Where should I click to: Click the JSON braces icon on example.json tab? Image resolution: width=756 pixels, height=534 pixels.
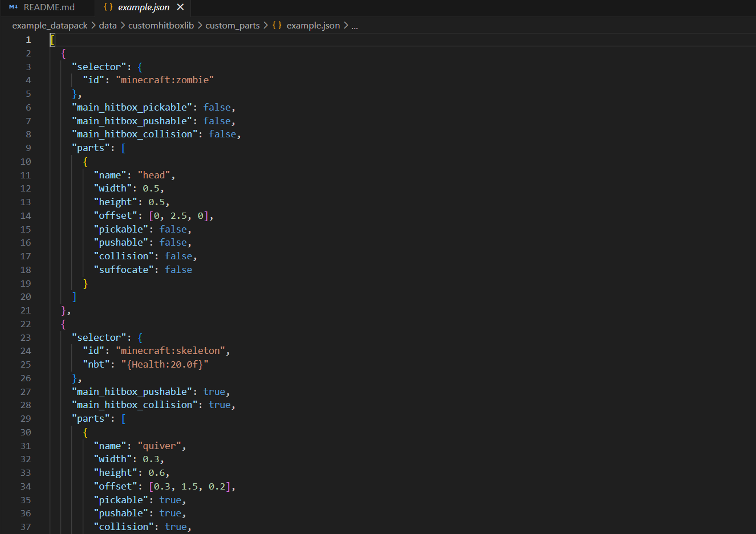(x=108, y=7)
